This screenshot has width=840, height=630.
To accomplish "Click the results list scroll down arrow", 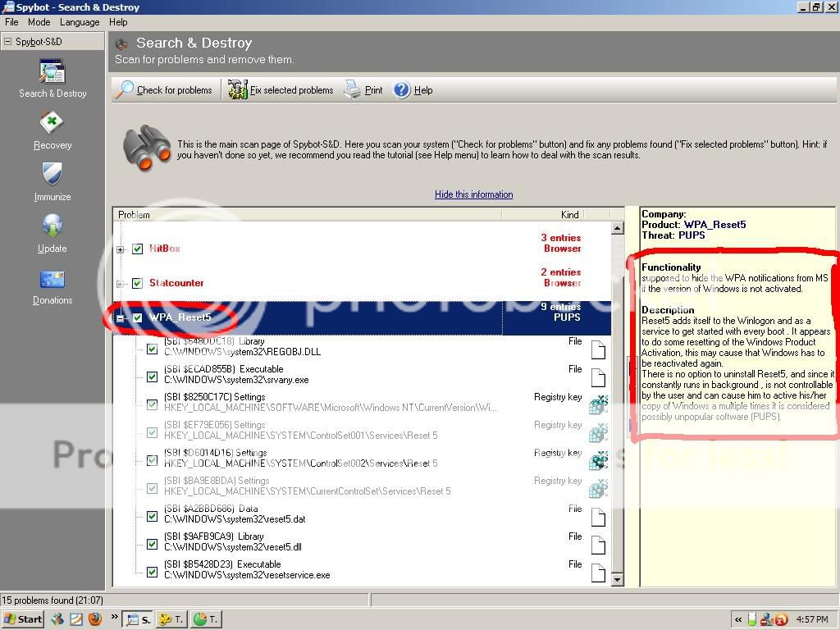I will [x=617, y=579].
